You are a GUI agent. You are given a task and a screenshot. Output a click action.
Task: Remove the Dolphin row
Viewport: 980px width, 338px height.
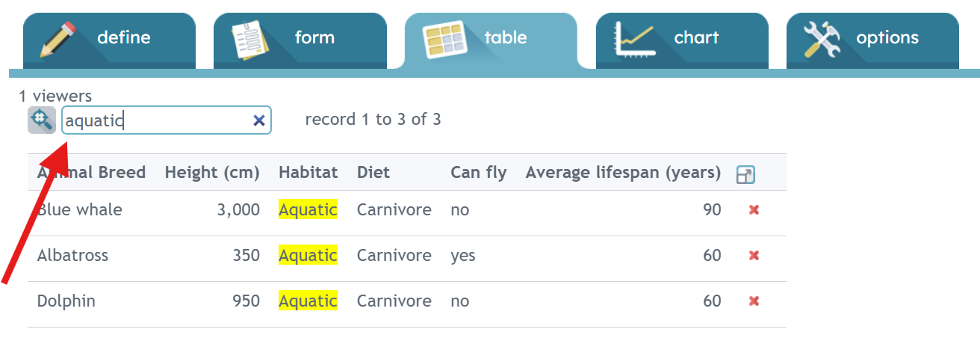click(754, 301)
